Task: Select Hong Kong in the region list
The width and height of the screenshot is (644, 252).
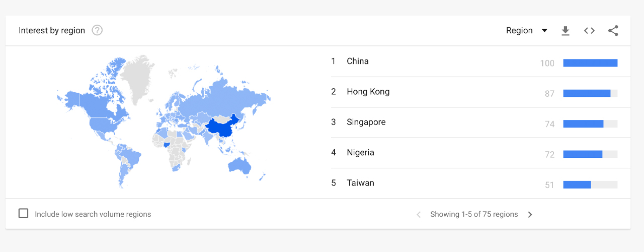Action: (368, 92)
